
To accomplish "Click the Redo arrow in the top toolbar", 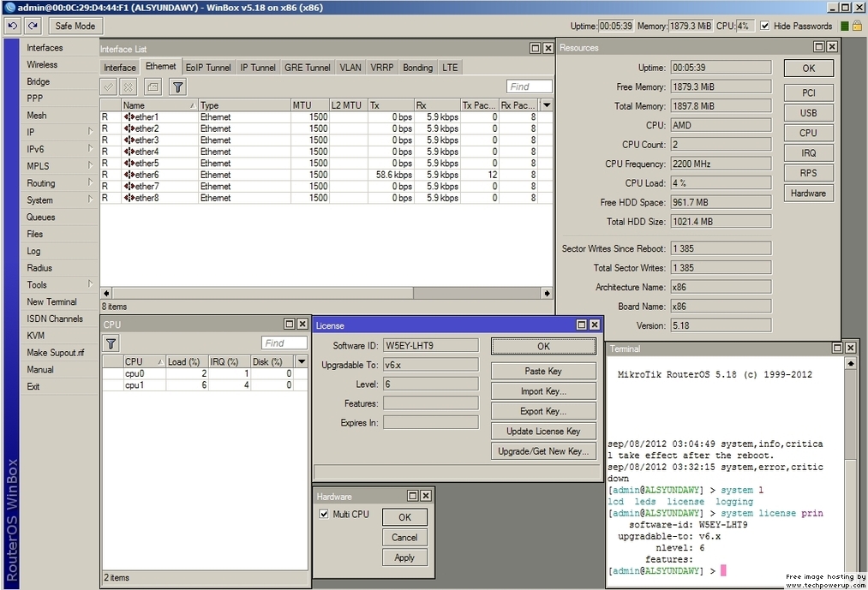I will 33,26.
